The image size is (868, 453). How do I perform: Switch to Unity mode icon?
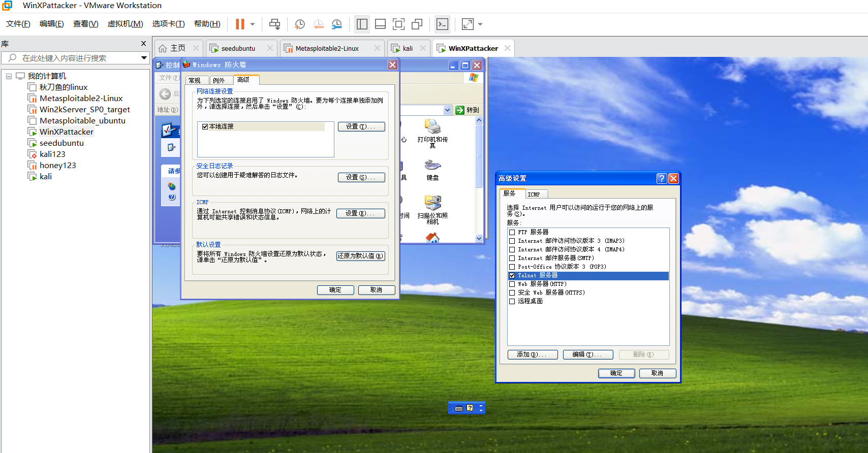[x=417, y=24]
